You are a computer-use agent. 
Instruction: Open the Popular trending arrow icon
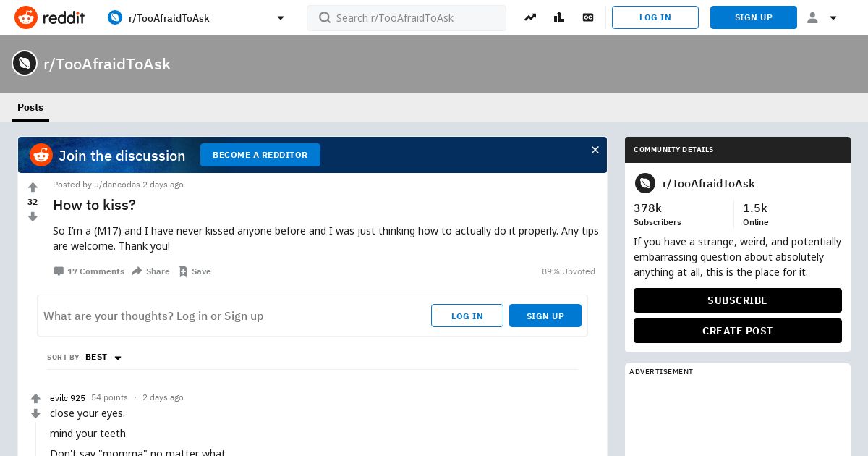tap(530, 17)
